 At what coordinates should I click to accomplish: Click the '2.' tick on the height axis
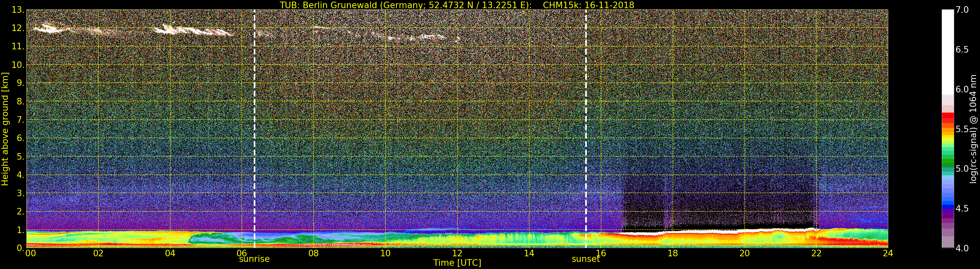coord(20,211)
